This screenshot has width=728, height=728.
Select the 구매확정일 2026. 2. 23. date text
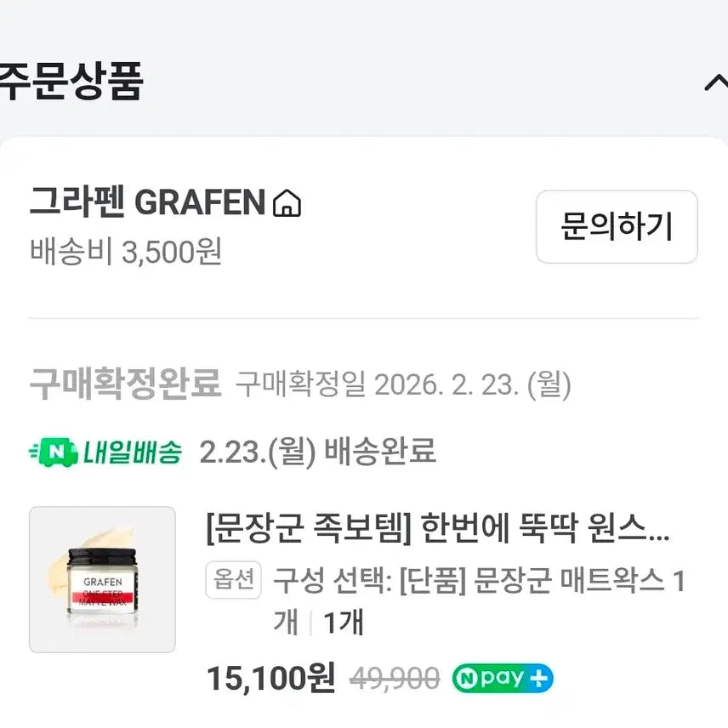[403, 385]
